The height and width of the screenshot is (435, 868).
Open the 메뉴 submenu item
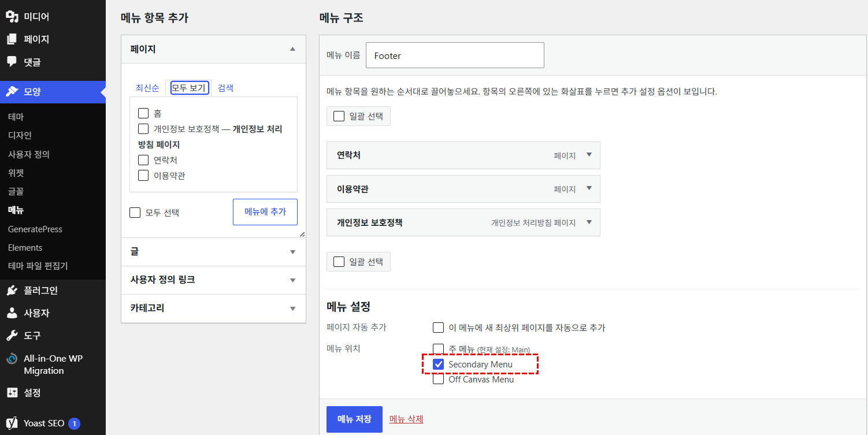tap(16, 210)
